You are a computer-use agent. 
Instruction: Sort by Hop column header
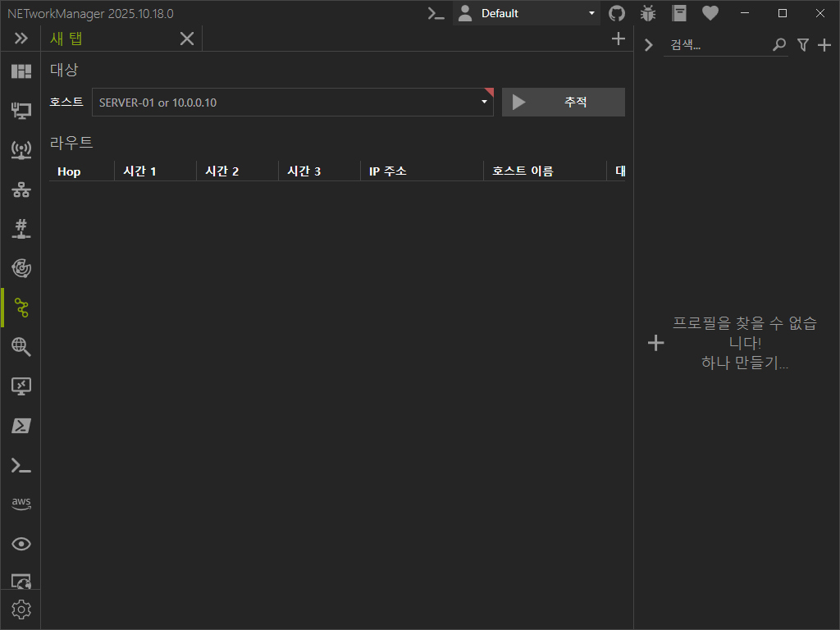click(x=81, y=171)
